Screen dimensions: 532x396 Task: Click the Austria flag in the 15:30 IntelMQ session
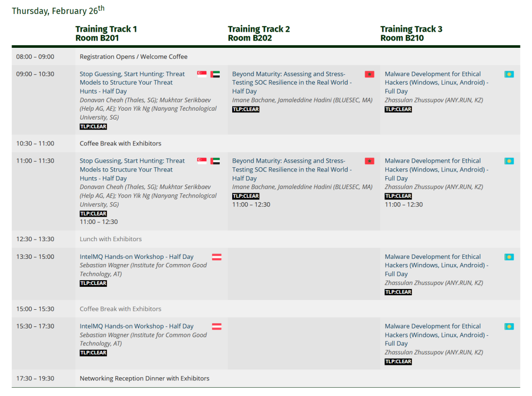[217, 326]
